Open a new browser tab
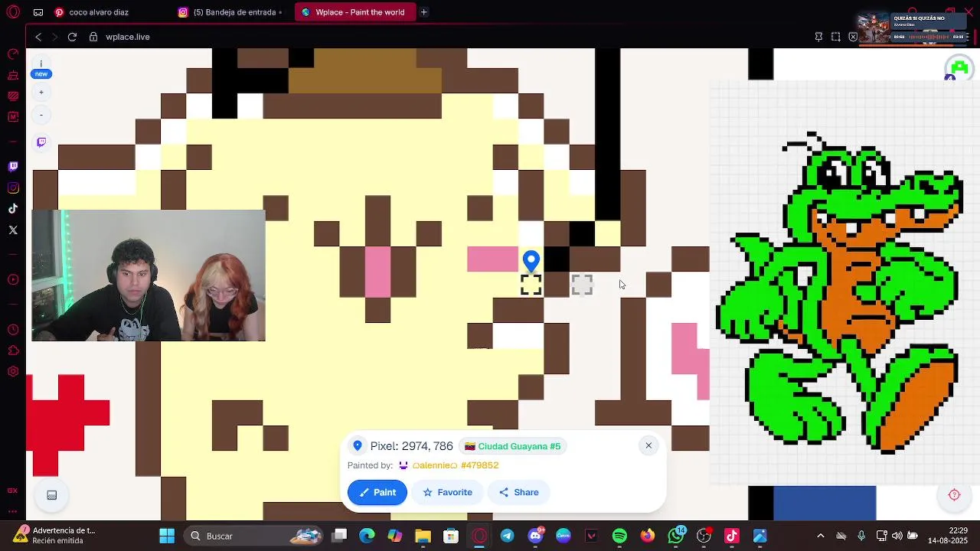Viewport: 980px width, 551px height. coord(423,12)
